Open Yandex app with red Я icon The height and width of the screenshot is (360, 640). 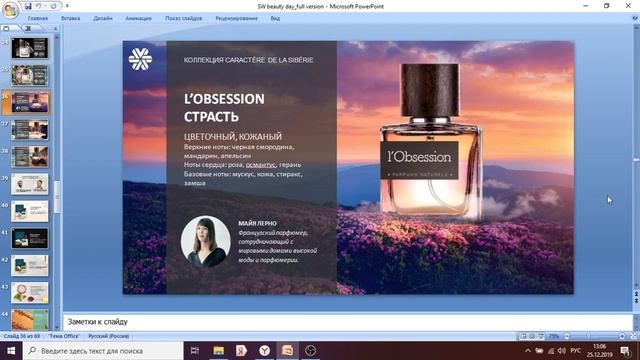pos(241,351)
